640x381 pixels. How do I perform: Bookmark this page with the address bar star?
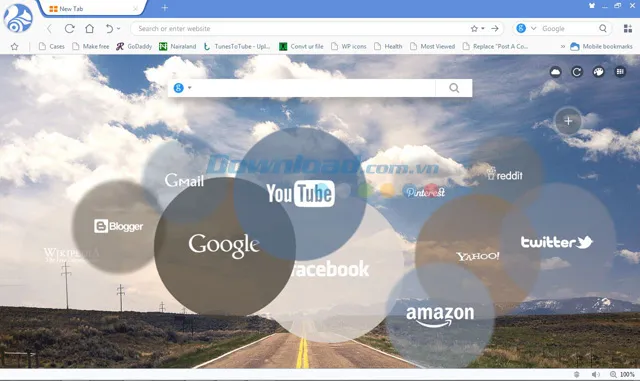click(474, 29)
